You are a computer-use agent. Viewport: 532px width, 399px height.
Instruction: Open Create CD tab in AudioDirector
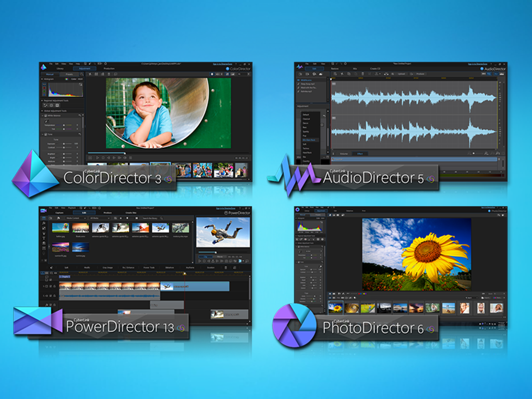pos(375,68)
